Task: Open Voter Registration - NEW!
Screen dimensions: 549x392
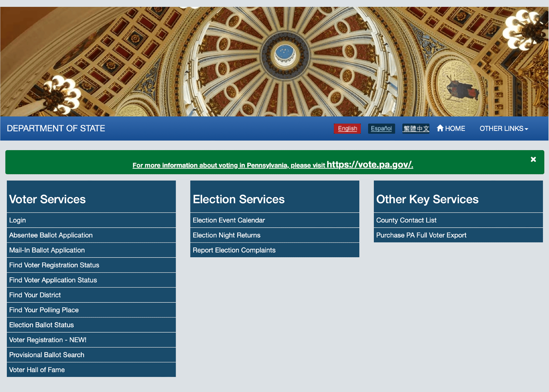Action: (48, 340)
